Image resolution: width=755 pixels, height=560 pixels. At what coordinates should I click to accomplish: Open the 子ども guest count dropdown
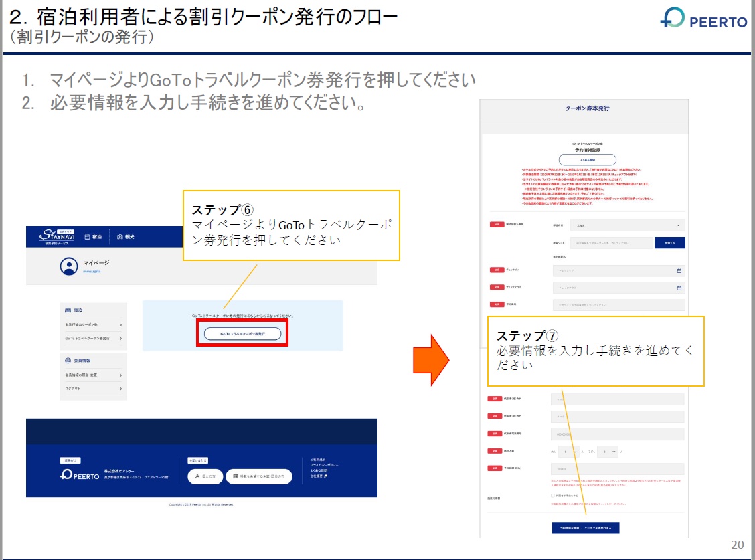click(608, 452)
